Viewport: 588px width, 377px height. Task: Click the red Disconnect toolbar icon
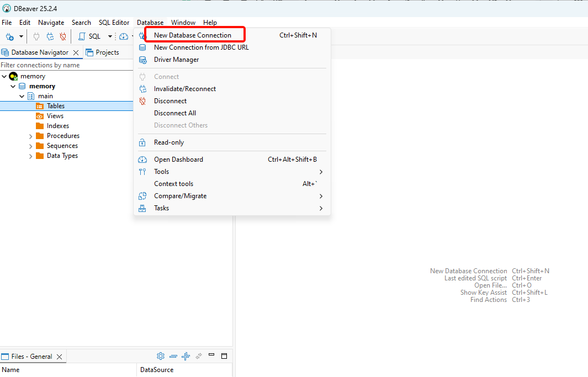(x=63, y=36)
